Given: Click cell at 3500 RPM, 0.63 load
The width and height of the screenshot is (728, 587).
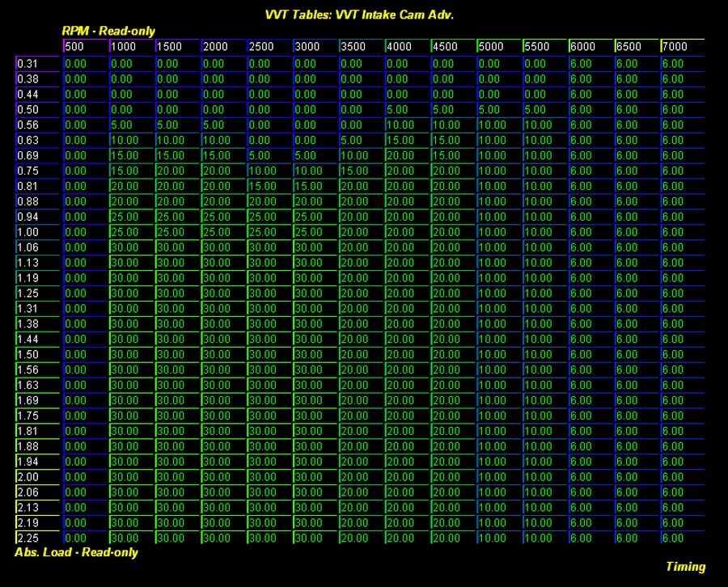Looking at the screenshot, I should coord(361,141).
